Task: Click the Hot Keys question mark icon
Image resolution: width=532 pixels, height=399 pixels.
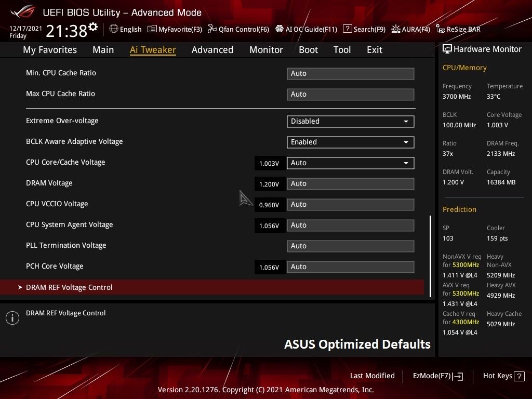Action: (x=519, y=376)
